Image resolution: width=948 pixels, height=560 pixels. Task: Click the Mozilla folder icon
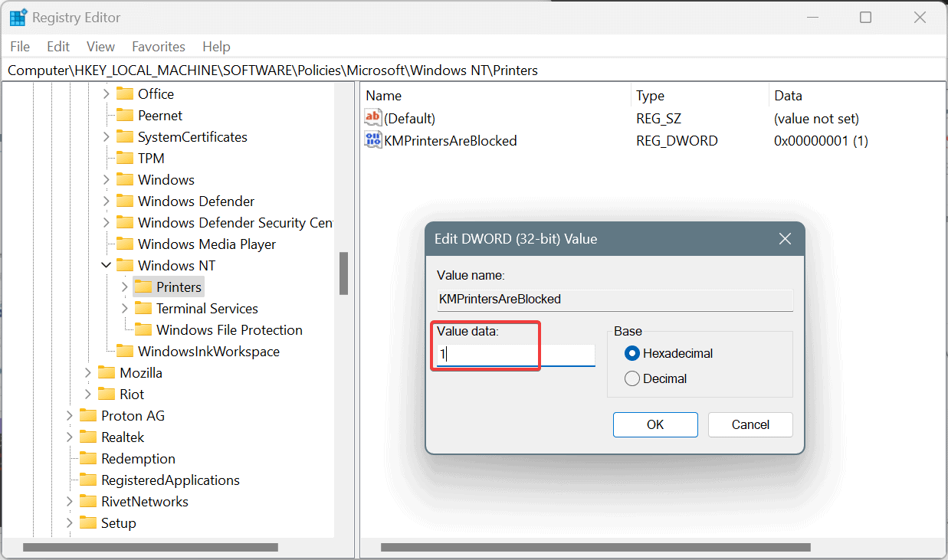pyautogui.click(x=107, y=372)
